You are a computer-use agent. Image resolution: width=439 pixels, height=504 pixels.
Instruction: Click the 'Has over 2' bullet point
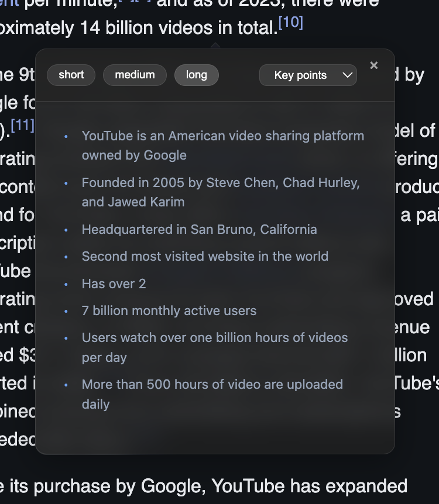(114, 284)
